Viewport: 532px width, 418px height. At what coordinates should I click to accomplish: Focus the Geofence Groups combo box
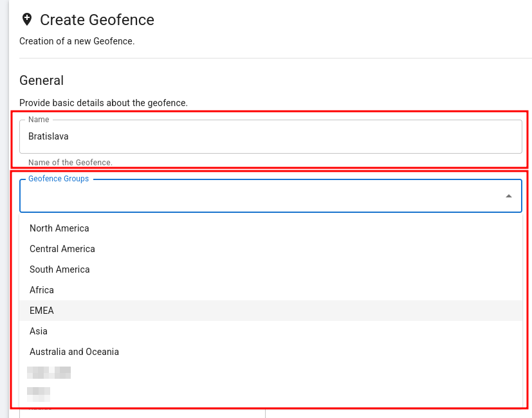click(x=257, y=196)
